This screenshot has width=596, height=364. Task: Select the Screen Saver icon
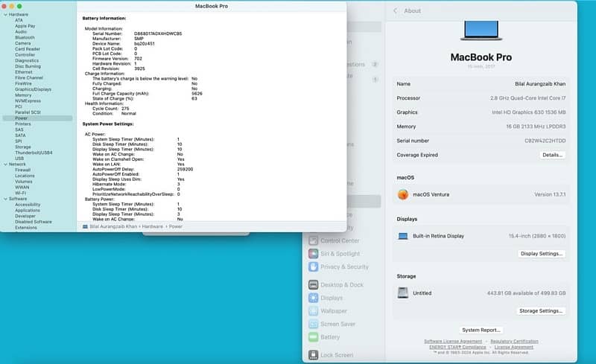(313, 324)
